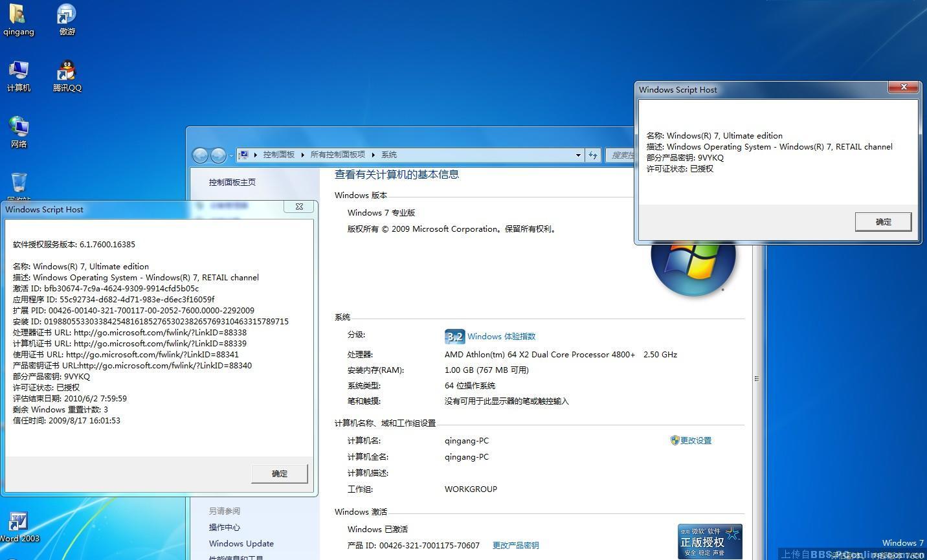Open the Recycle Bin desktop icon
Image resolution: width=927 pixels, height=560 pixels.
(19, 186)
